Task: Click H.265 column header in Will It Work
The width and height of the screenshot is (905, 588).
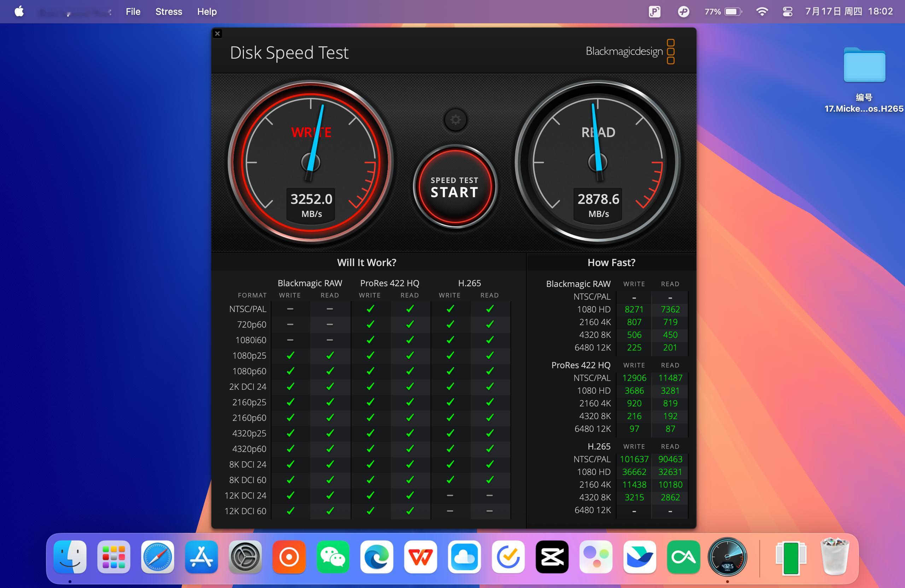Action: (x=469, y=283)
